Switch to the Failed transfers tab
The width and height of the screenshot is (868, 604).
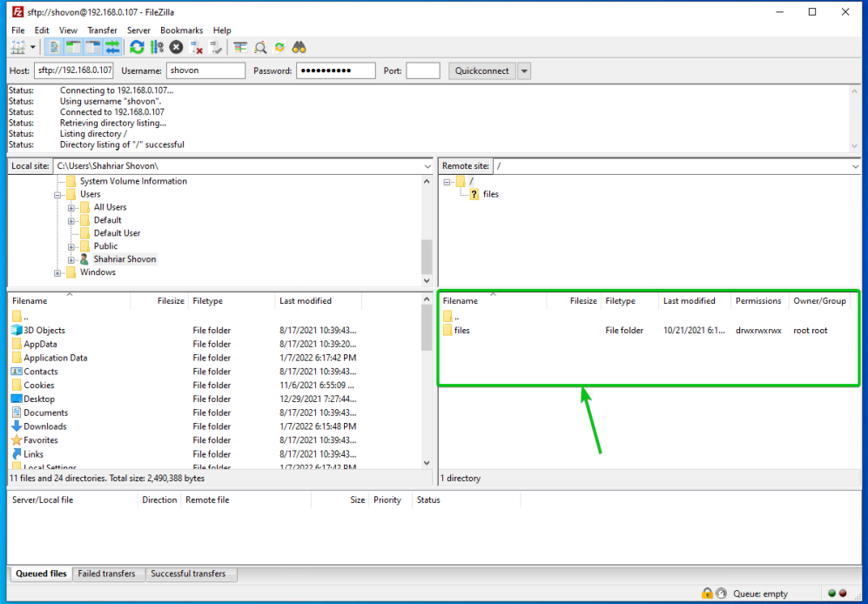107,574
